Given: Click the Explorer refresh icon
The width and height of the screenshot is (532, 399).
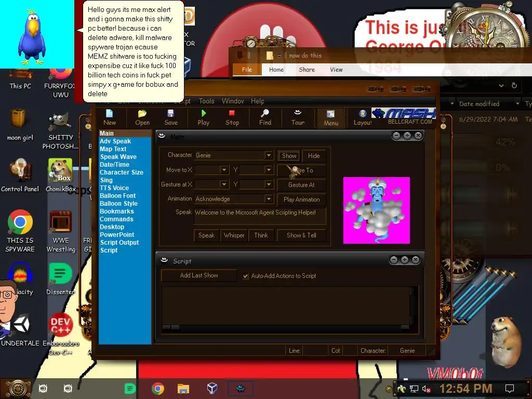Looking at the screenshot, I should click(x=514, y=86).
